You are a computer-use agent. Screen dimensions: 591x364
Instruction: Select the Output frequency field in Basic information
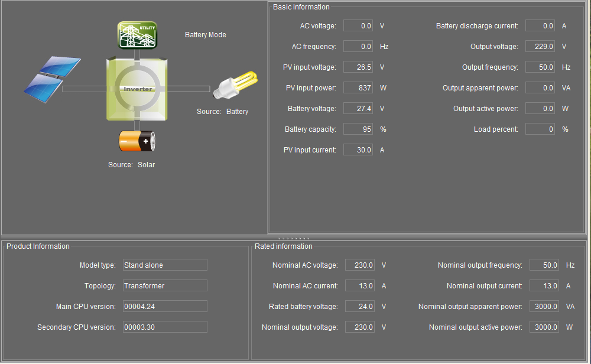click(540, 67)
